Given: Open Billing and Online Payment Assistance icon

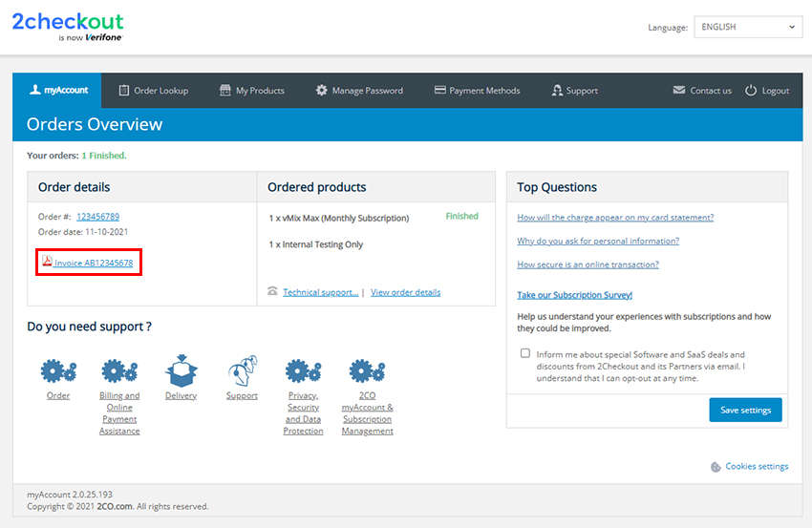Looking at the screenshot, I should 119,370.
